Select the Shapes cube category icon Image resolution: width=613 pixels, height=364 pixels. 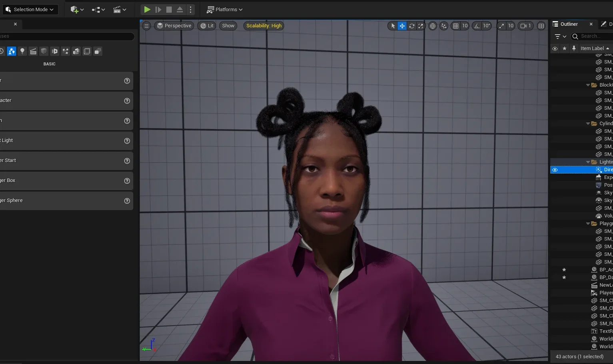click(x=44, y=51)
